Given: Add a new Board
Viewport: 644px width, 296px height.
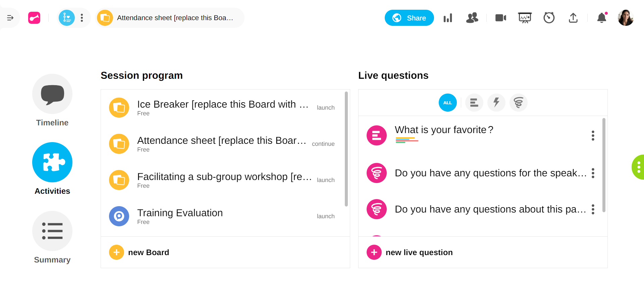Looking at the screenshot, I should (x=139, y=252).
